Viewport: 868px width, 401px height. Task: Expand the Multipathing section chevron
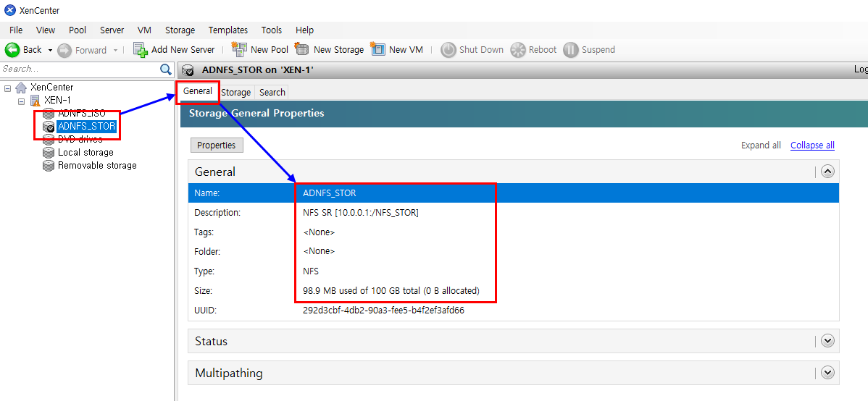[827, 373]
